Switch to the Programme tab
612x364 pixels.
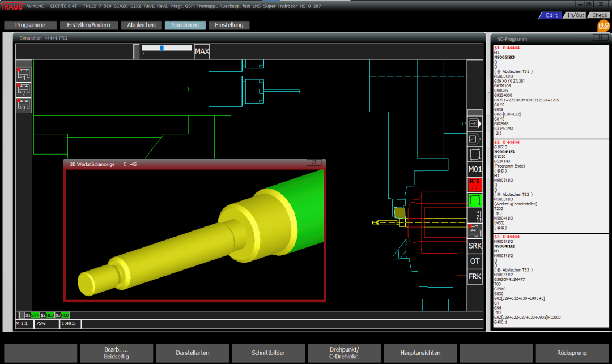(31, 25)
